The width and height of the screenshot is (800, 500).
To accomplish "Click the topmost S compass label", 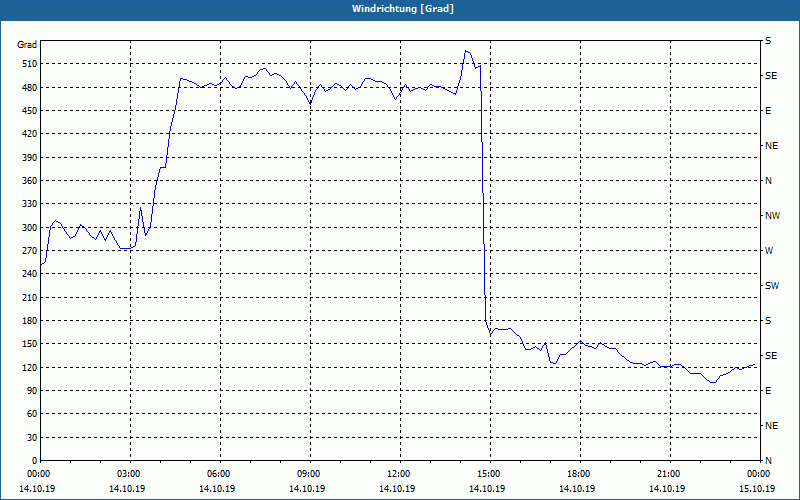I will tap(768, 41).
